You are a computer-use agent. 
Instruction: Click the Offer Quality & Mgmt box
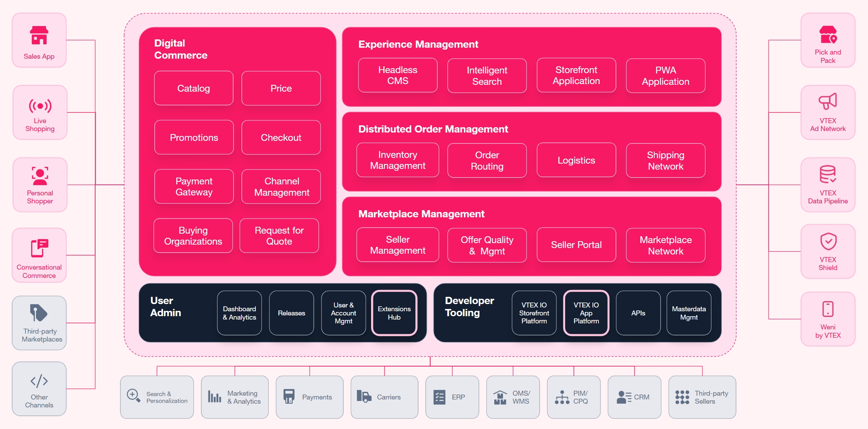[487, 245]
